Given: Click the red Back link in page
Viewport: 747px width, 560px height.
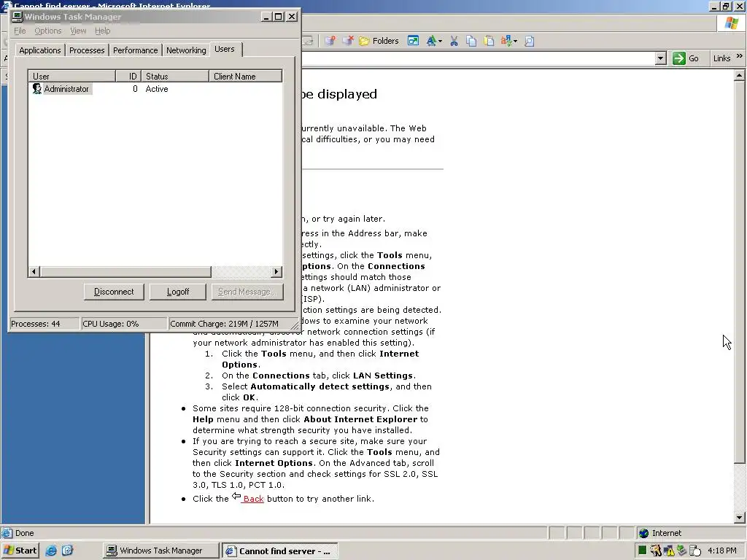Looking at the screenshot, I should click(253, 499).
